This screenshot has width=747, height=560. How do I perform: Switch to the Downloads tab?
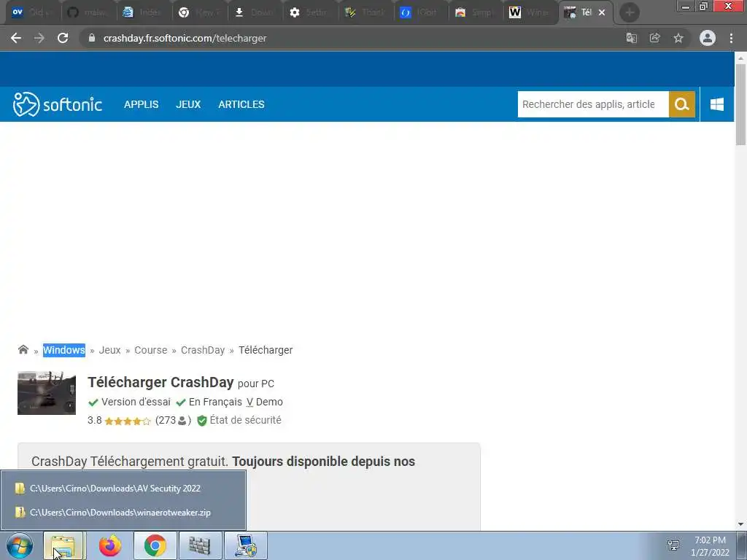pos(256,12)
